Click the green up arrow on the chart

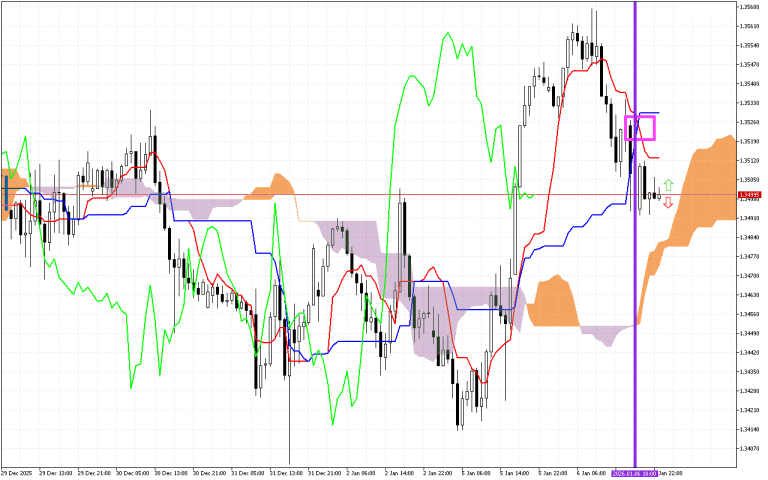(x=669, y=185)
